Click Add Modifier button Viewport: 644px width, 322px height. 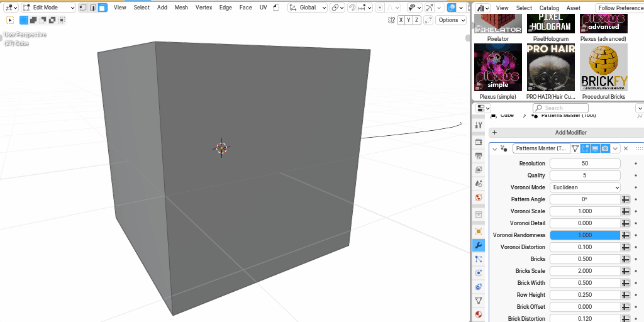(567, 133)
